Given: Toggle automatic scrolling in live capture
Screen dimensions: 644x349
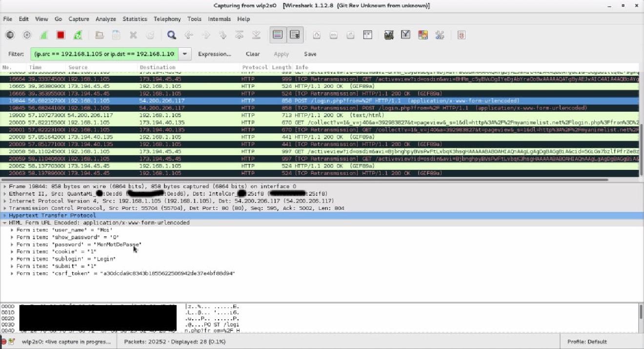Looking at the screenshot, I should point(294,35).
